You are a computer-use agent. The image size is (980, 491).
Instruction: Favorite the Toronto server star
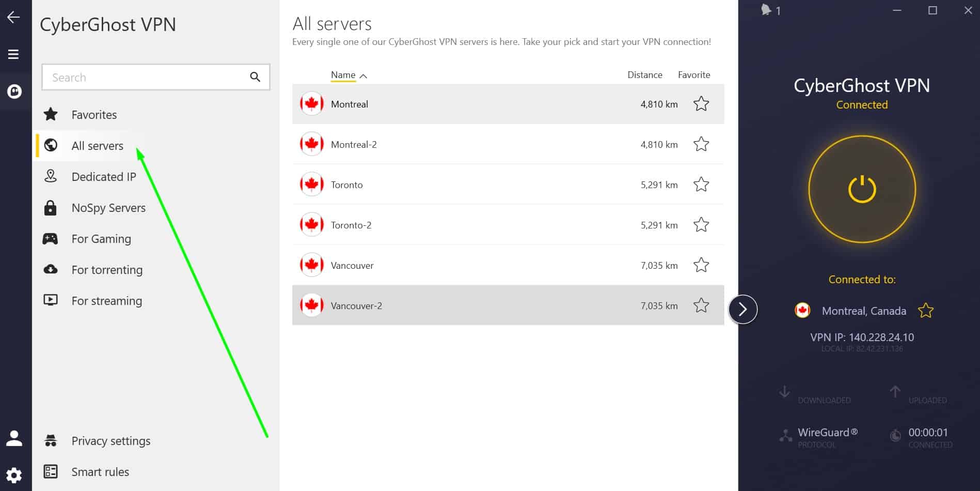701,185
